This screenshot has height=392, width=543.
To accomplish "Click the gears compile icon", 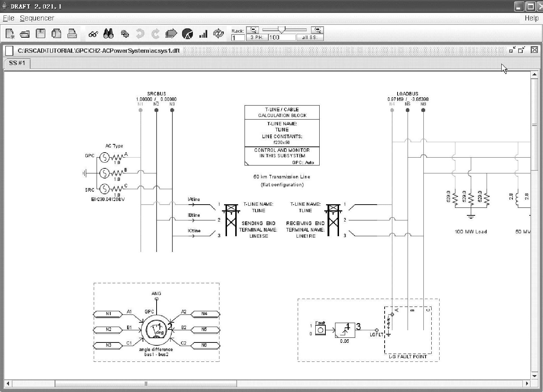I will (x=125, y=34).
